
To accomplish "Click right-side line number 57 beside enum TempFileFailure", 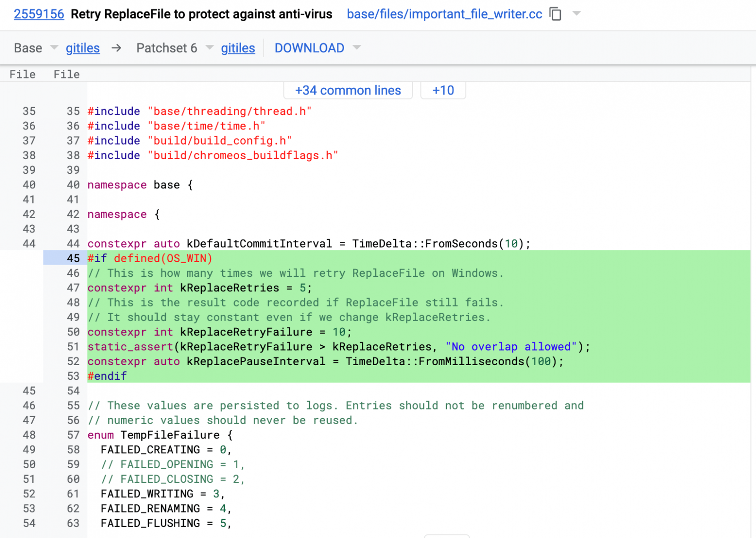I will tap(73, 435).
